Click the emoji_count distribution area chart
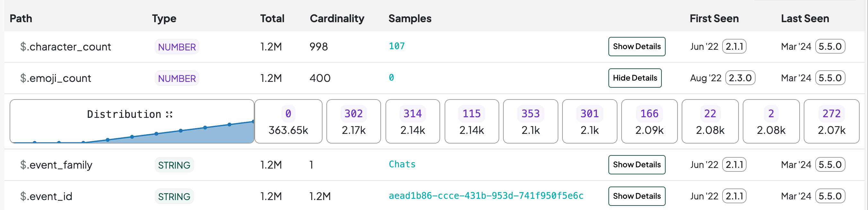Image resolution: width=868 pixels, height=210 pixels. (x=168, y=135)
